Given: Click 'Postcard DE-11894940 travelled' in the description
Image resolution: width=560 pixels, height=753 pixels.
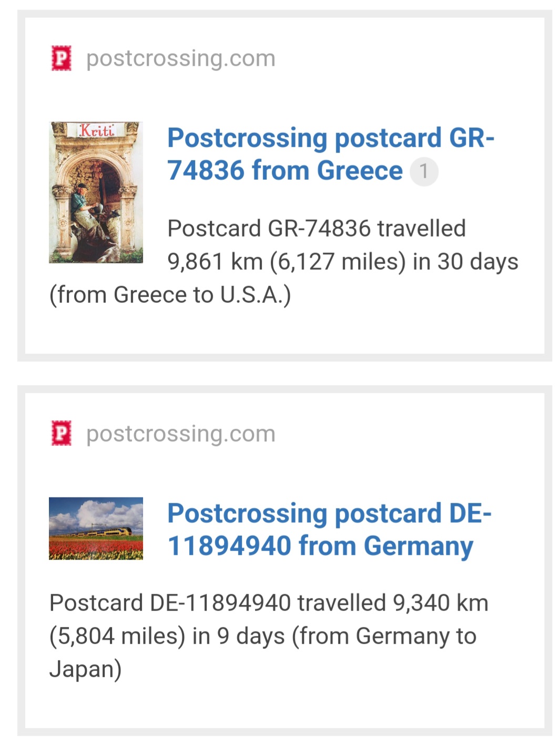Looking at the screenshot, I should [x=218, y=603].
